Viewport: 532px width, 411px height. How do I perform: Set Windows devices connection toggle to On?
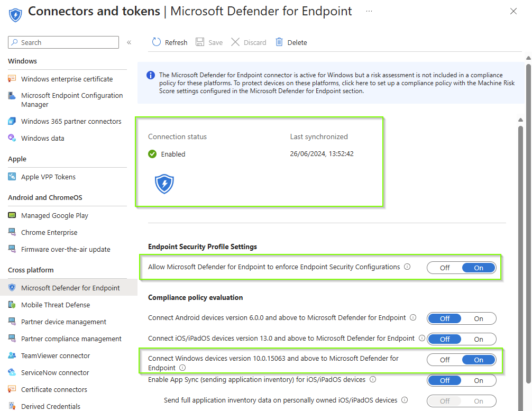(479, 360)
